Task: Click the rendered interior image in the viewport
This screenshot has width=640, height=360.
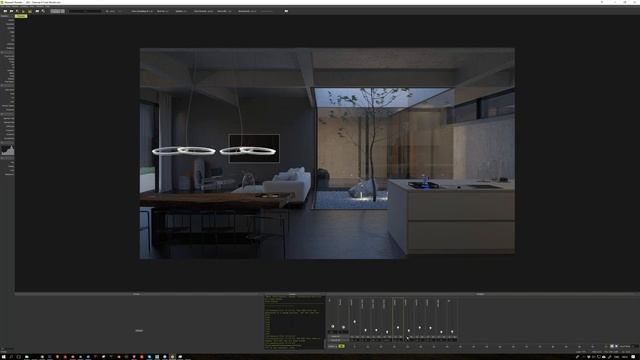Action: (x=327, y=153)
